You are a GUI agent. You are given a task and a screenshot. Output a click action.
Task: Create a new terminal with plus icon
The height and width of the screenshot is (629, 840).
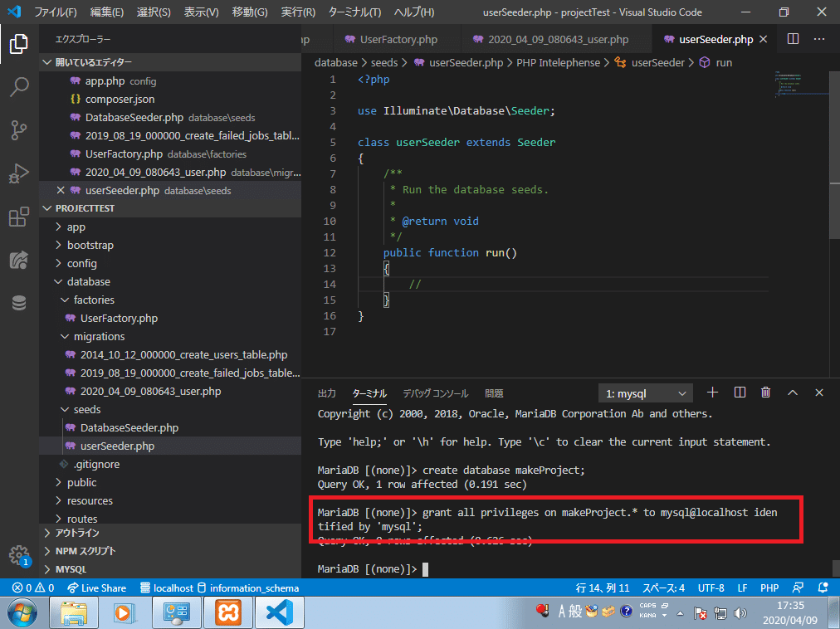coord(712,393)
